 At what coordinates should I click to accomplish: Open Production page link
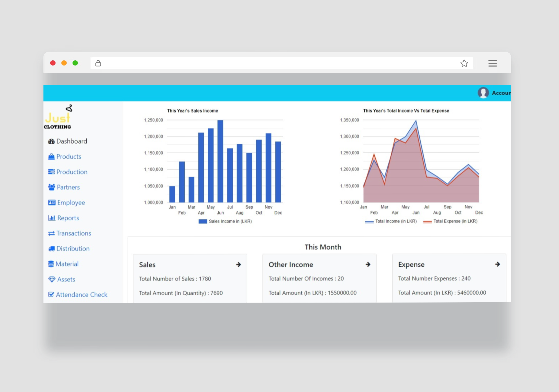pyautogui.click(x=72, y=172)
